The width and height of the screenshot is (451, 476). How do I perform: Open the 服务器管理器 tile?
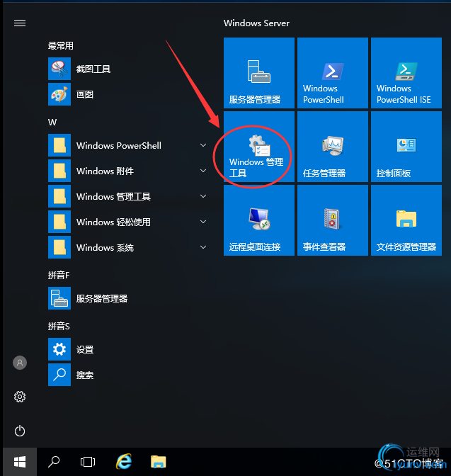click(259, 73)
